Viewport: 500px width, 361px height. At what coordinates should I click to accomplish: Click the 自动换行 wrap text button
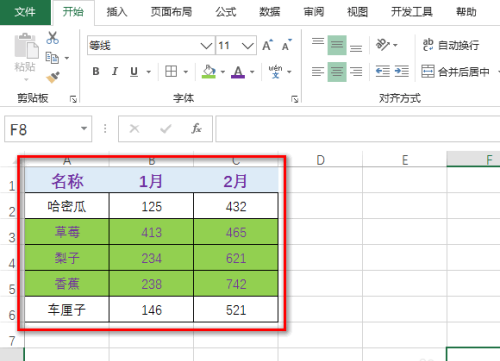(451, 45)
